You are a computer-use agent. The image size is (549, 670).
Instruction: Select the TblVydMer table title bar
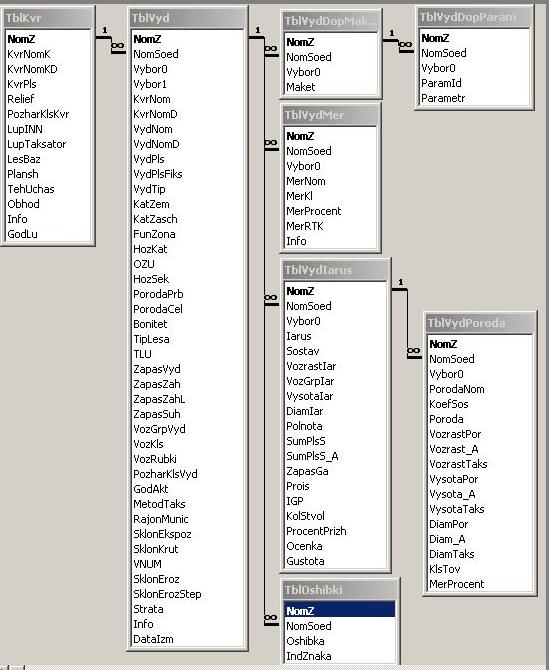tap(330, 115)
